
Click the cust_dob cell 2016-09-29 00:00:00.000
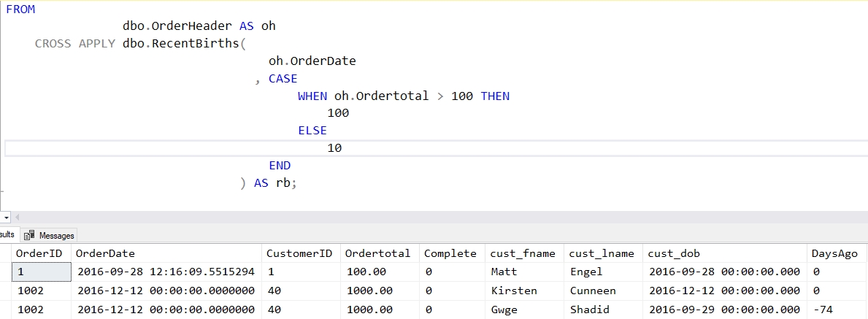(x=725, y=310)
